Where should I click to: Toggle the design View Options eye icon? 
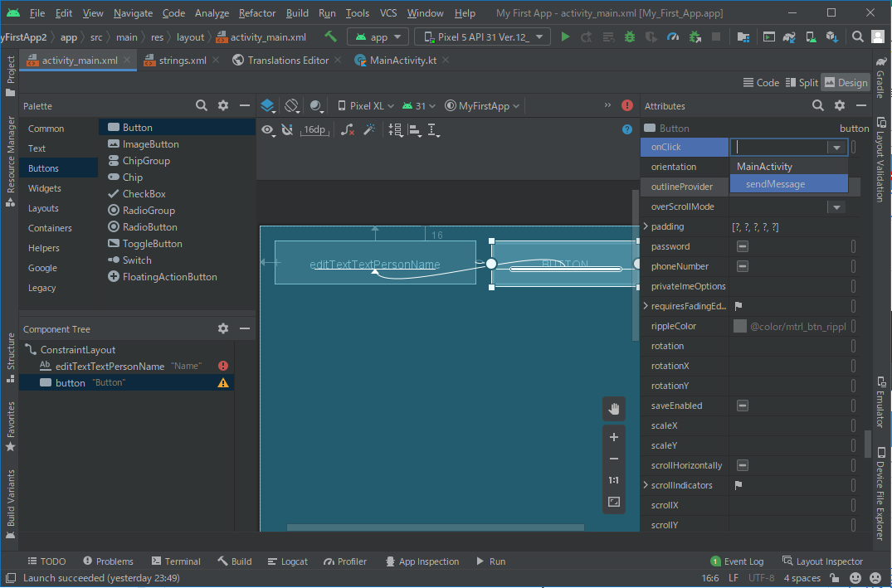coord(267,130)
